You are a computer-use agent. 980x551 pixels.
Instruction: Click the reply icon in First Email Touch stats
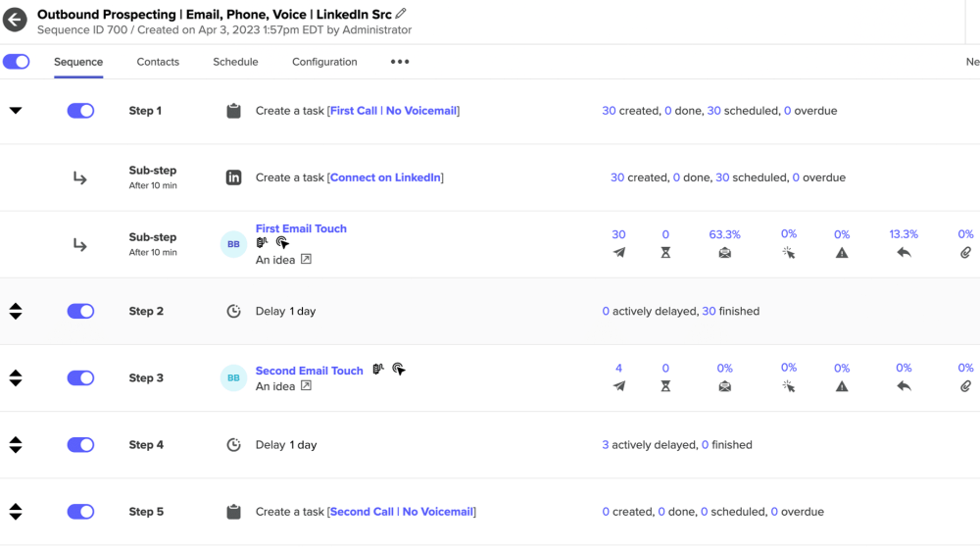point(904,253)
